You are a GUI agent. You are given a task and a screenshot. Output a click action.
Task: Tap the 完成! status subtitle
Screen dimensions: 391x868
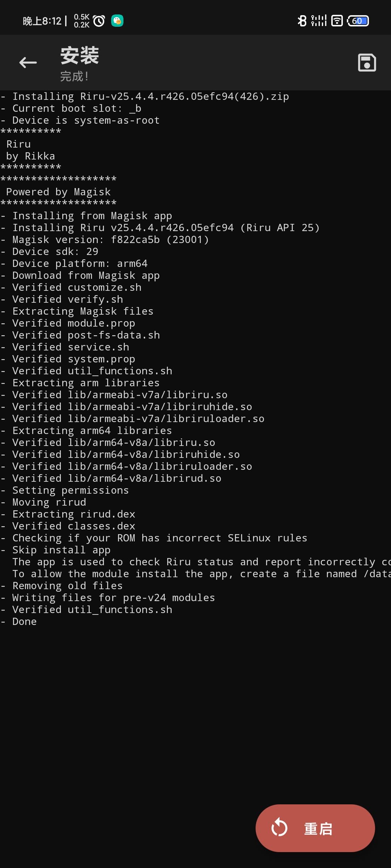(74, 76)
